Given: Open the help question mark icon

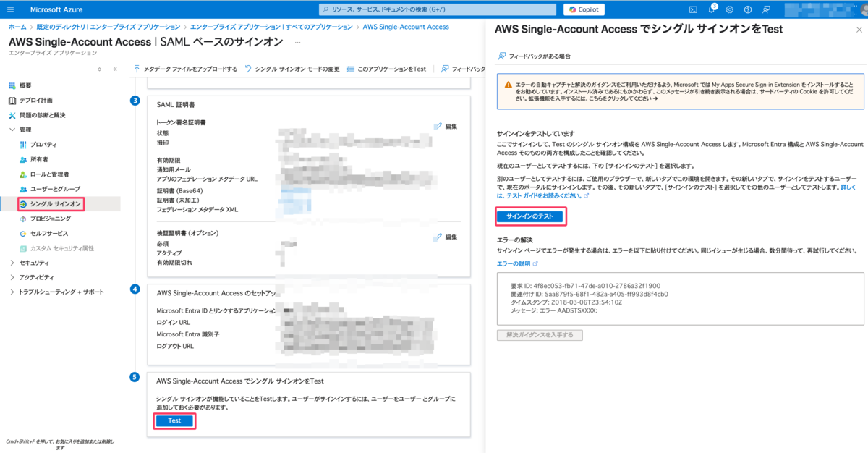Looking at the screenshot, I should click(748, 9).
